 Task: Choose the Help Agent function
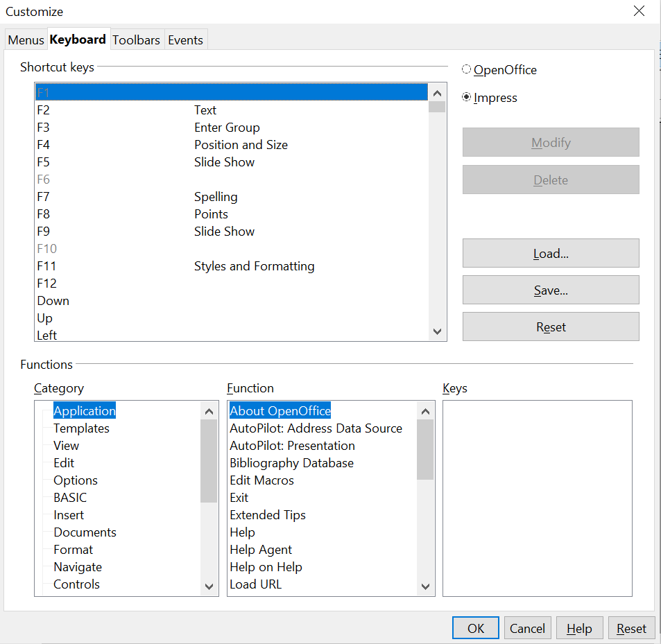tap(261, 550)
